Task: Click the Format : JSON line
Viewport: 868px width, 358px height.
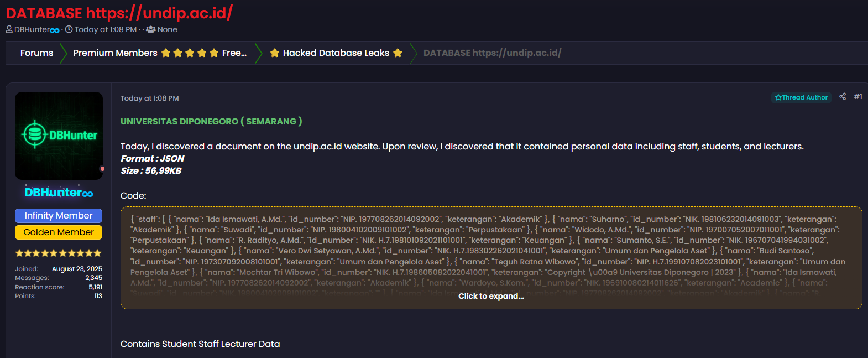Action: coord(153,158)
